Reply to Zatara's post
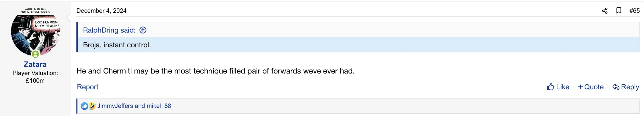 pyautogui.click(x=626, y=87)
